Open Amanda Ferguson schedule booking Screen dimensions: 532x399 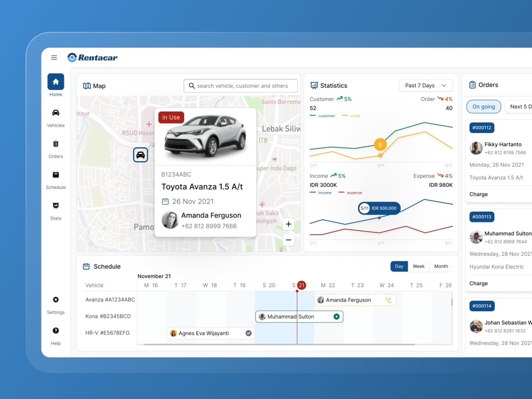click(355, 300)
